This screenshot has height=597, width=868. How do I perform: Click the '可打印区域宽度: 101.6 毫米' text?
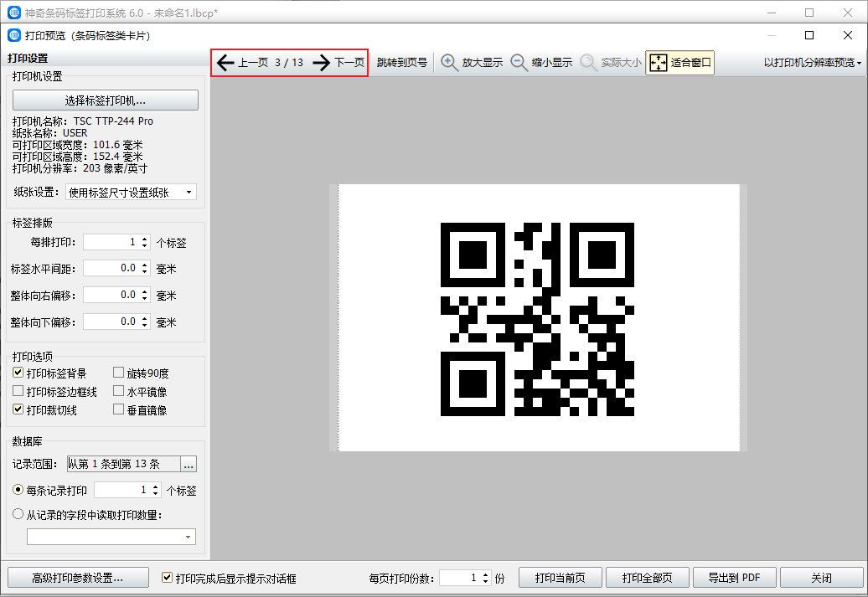77,145
